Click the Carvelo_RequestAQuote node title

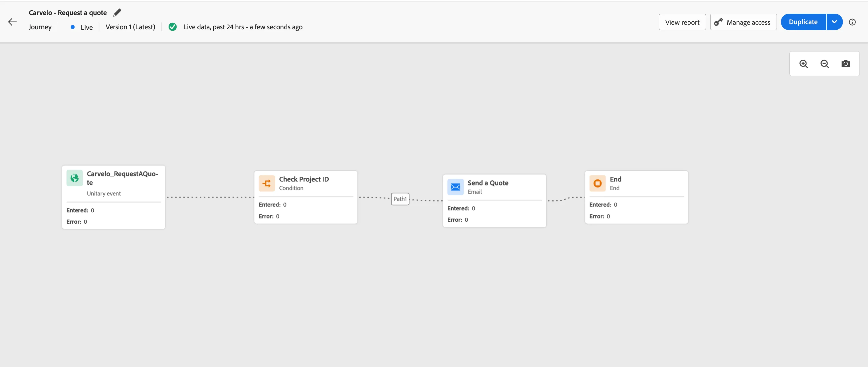(x=122, y=178)
